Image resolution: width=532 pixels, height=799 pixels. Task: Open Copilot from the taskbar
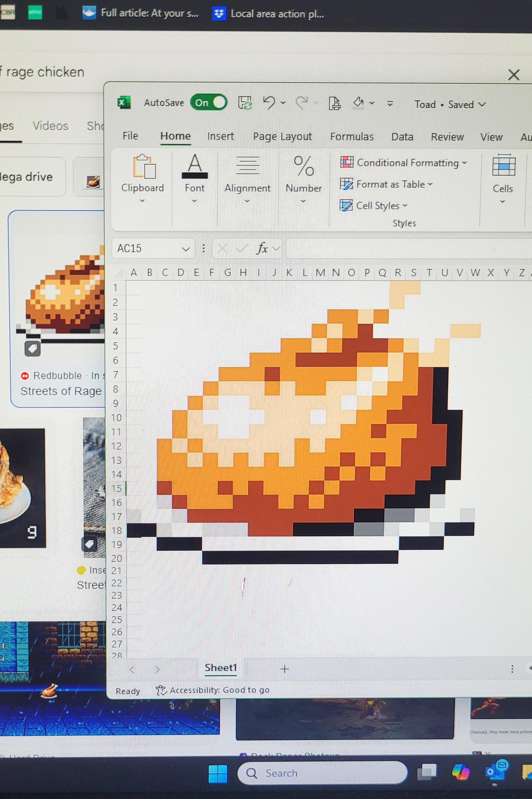pyautogui.click(x=461, y=773)
